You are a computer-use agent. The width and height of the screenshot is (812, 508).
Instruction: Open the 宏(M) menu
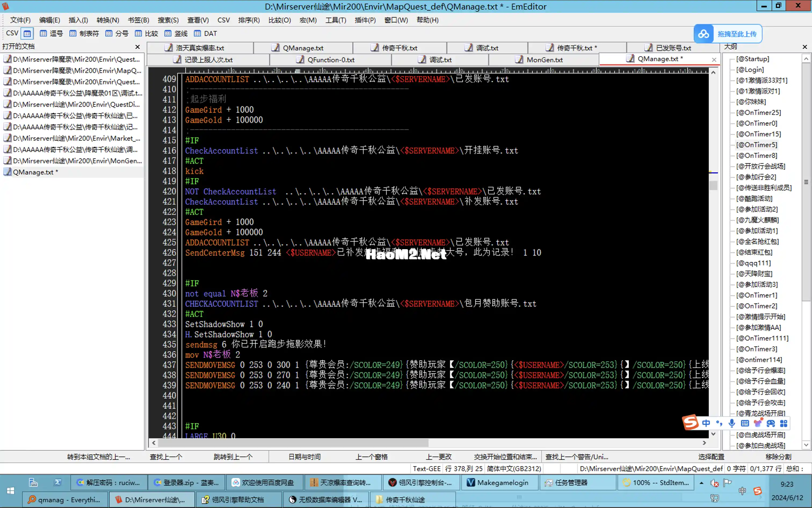click(x=308, y=20)
